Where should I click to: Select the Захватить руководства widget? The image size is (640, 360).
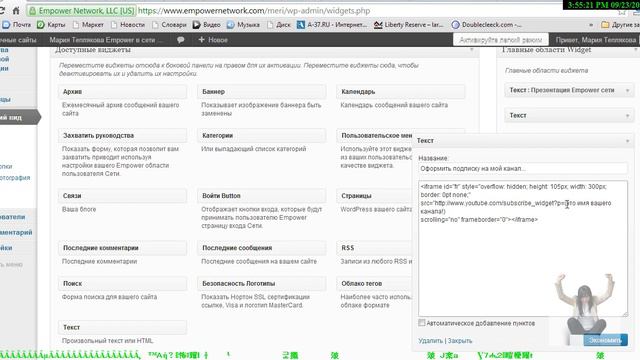(122, 136)
